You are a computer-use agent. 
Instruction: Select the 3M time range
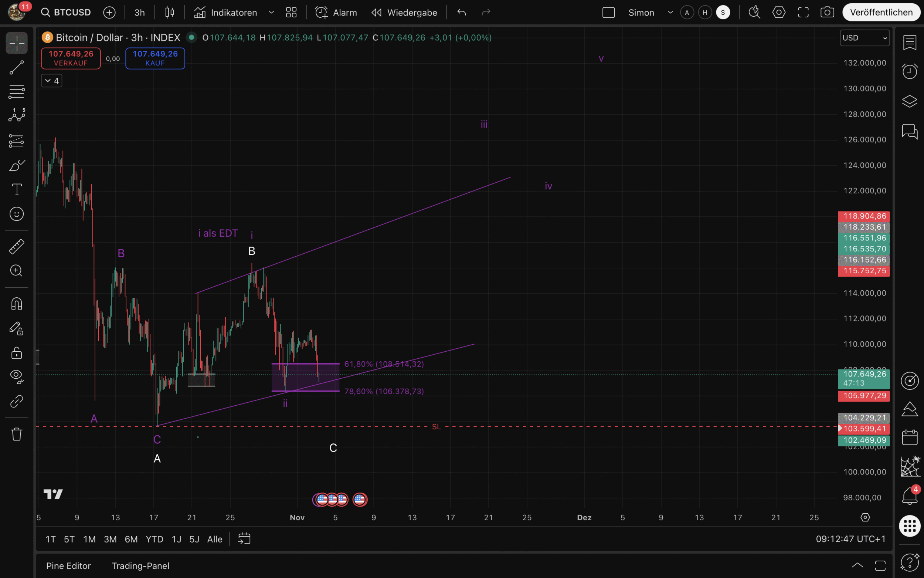pos(110,539)
